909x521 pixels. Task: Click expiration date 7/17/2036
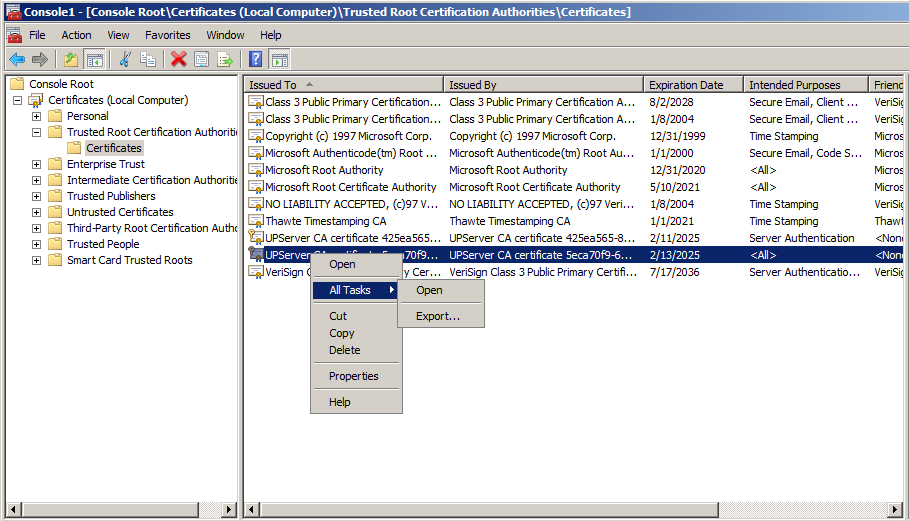[674, 272]
